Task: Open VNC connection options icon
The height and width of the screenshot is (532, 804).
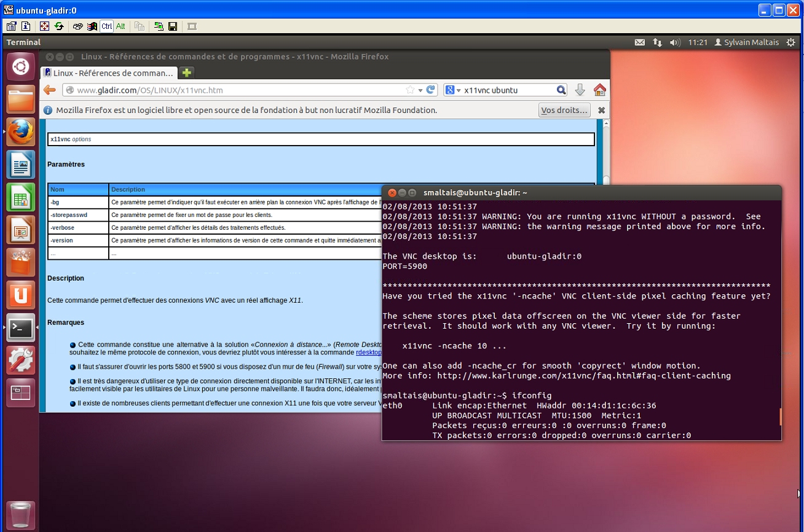Action: 11,26
